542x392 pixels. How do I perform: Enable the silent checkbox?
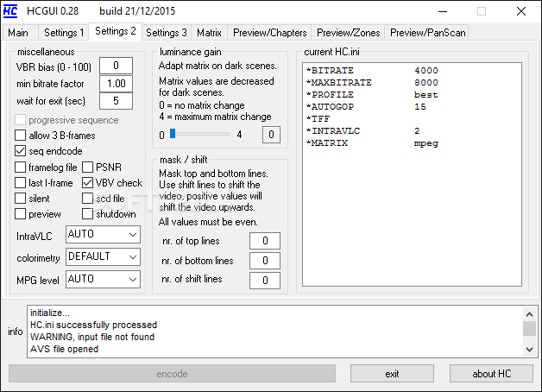[21, 199]
